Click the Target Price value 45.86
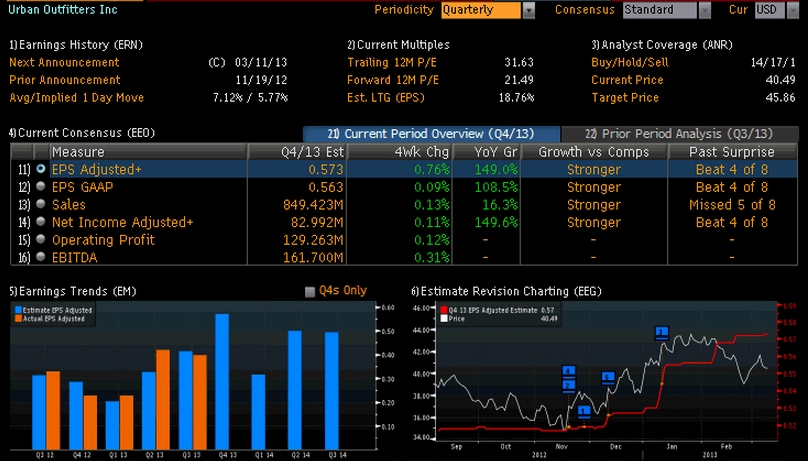Viewport: 808px width, 461px height. (x=780, y=97)
